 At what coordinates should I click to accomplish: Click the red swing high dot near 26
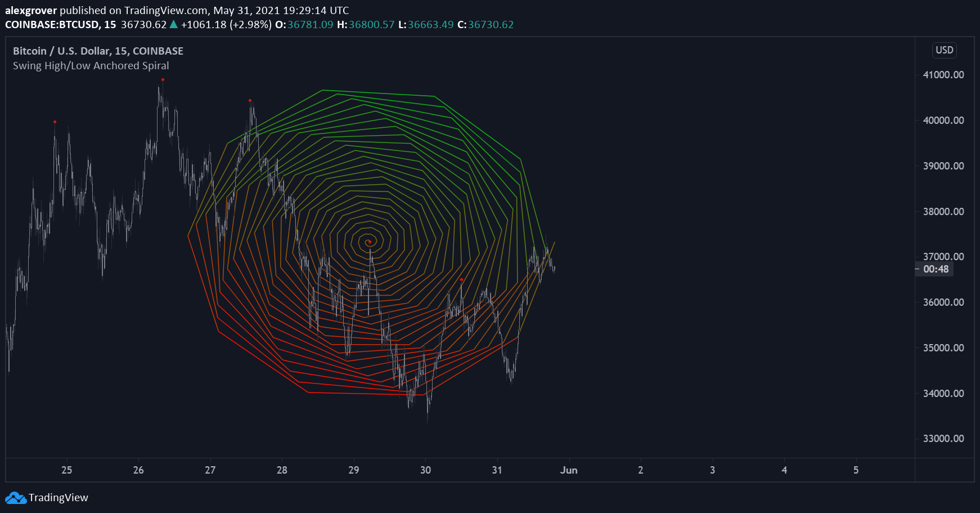[x=163, y=79]
